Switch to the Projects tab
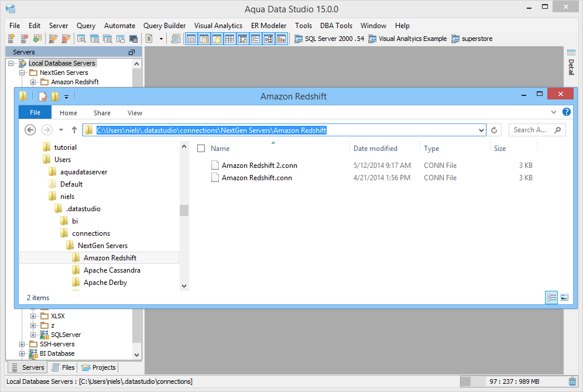Image resolution: width=583 pixels, height=392 pixels. click(98, 367)
